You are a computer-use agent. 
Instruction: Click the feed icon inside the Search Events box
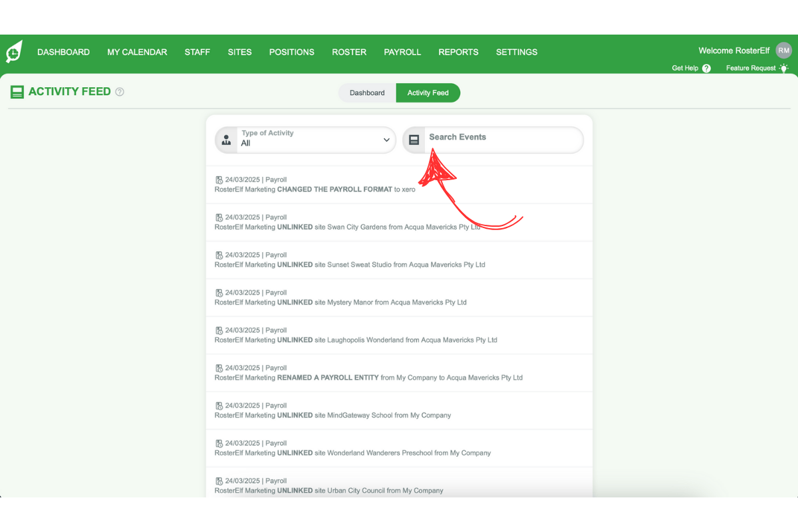click(414, 140)
